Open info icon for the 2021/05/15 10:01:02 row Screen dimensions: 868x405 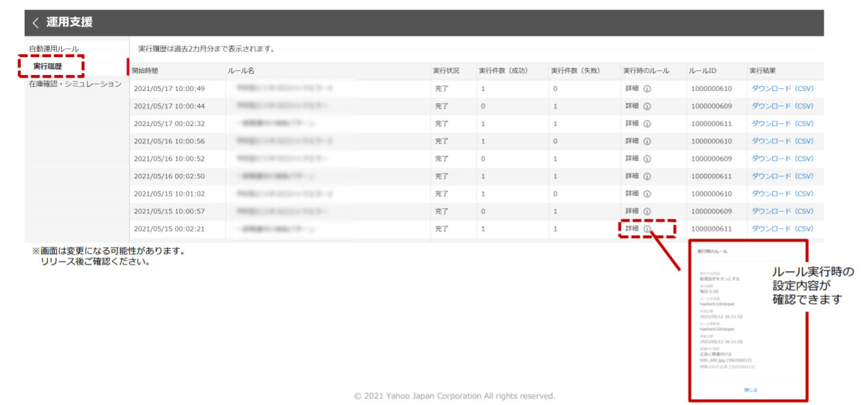[x=647, y=194]
